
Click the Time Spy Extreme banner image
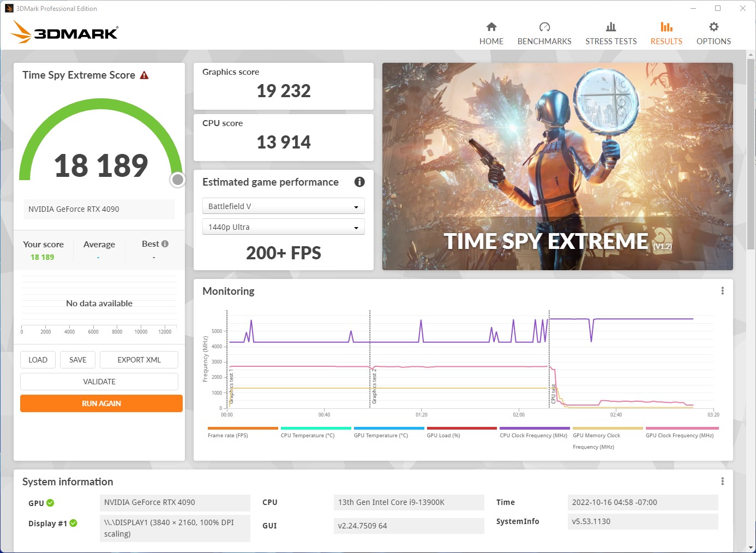(x=557, y=167)
